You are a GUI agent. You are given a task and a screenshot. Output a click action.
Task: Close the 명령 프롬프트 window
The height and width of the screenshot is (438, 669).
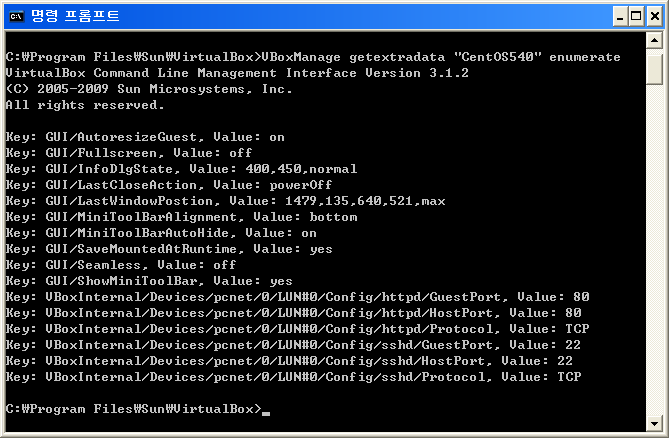pos(654,17)
